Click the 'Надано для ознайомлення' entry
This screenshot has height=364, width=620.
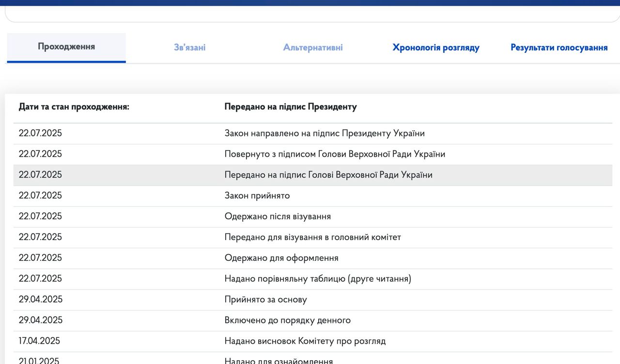[x=279, y=360]
